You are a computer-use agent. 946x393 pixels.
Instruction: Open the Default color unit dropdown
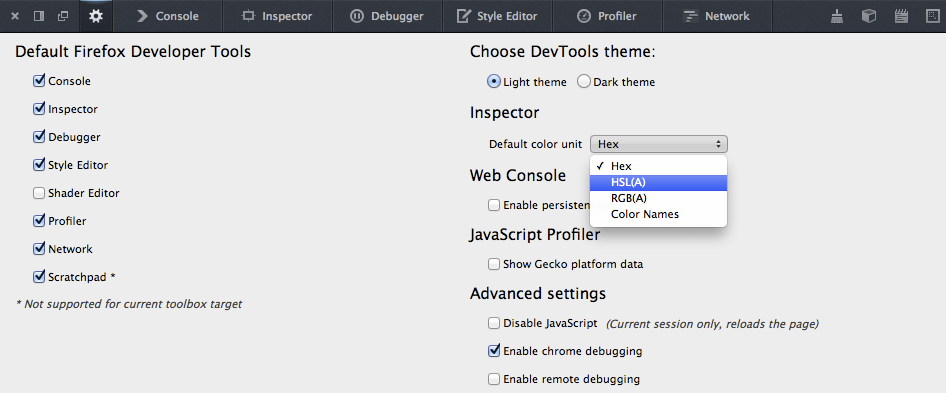point(659,144)
